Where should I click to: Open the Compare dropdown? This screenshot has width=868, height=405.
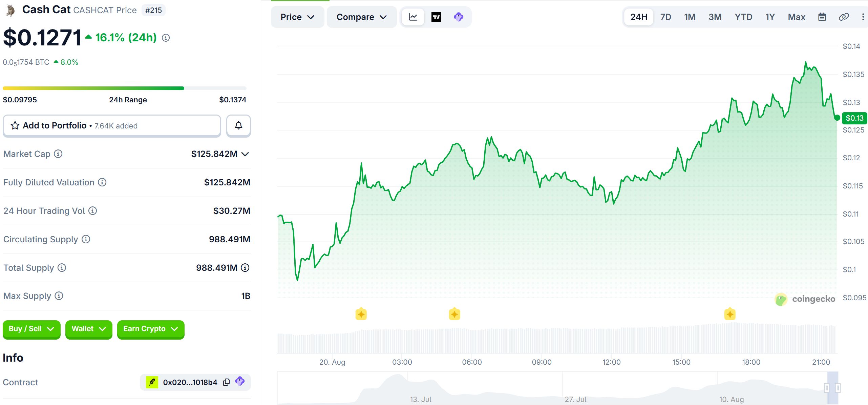361,17
